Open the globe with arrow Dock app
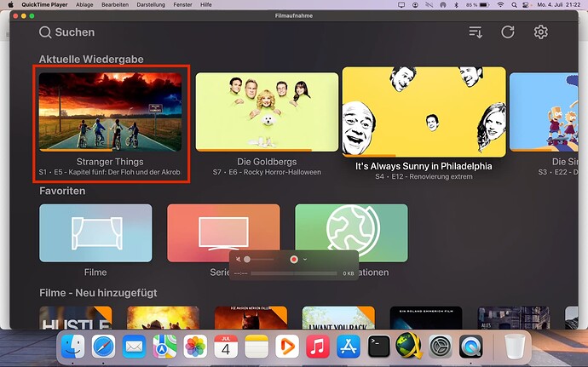The width and height of the screenshot is (588, 367). [x=409, y=346]
